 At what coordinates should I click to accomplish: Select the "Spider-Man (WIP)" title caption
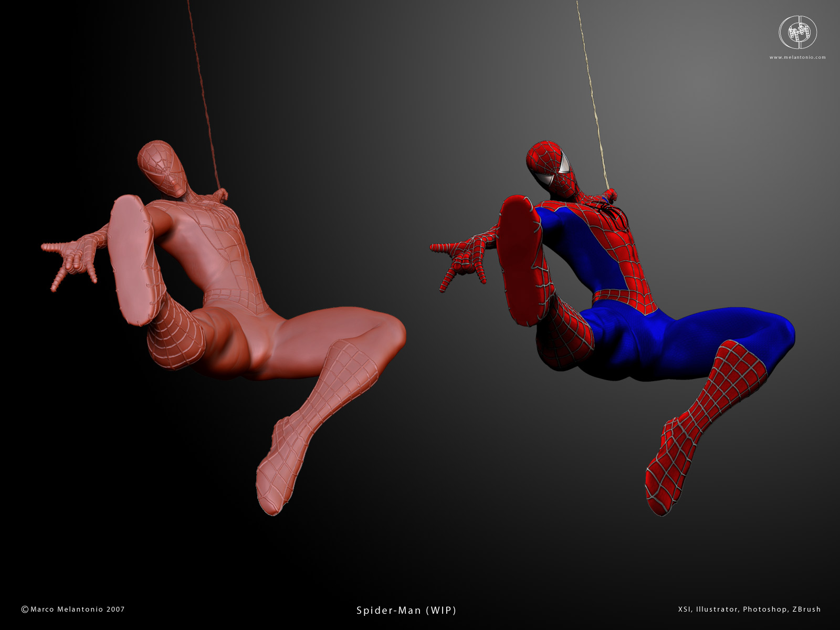pyautogui.click(x=406, y=610)
